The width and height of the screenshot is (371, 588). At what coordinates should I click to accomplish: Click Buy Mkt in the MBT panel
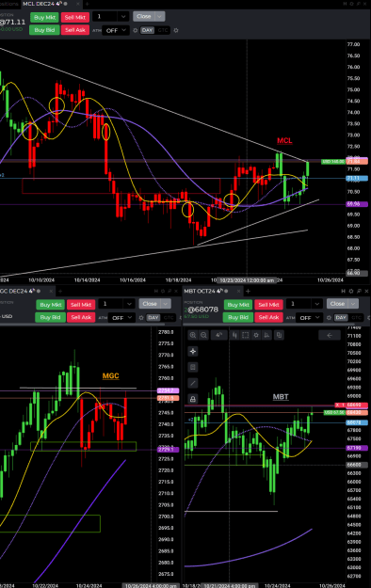[x=238, y=305]
